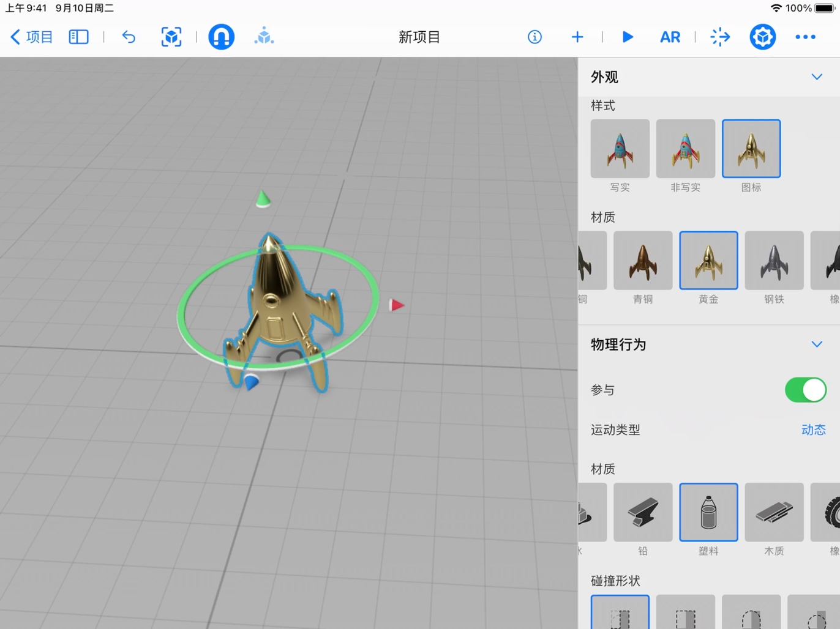Open the behaviors panel icon
The image size is (840, 629).
(720, 37)
